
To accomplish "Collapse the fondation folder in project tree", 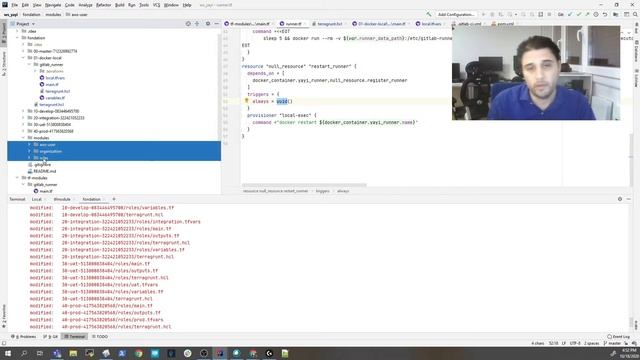I will 17,38.
